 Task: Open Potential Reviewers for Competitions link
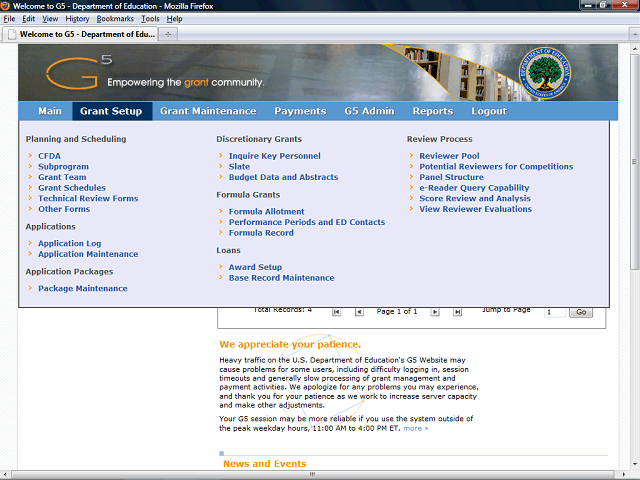pyautogui.click(x=496, y=167)
